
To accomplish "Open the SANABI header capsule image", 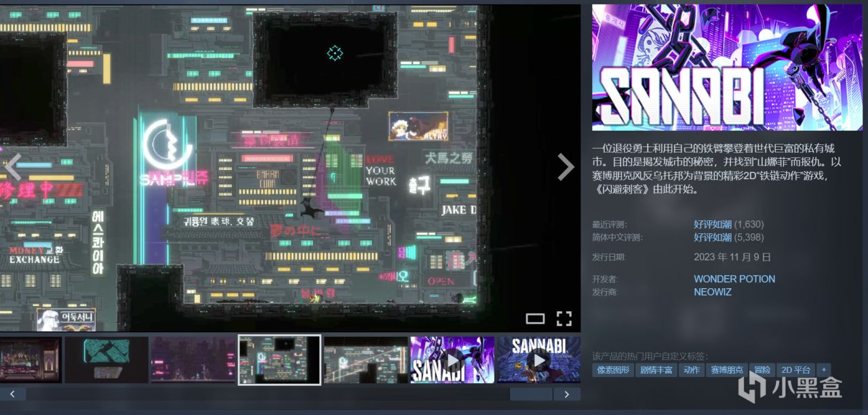I will (727, 68).
